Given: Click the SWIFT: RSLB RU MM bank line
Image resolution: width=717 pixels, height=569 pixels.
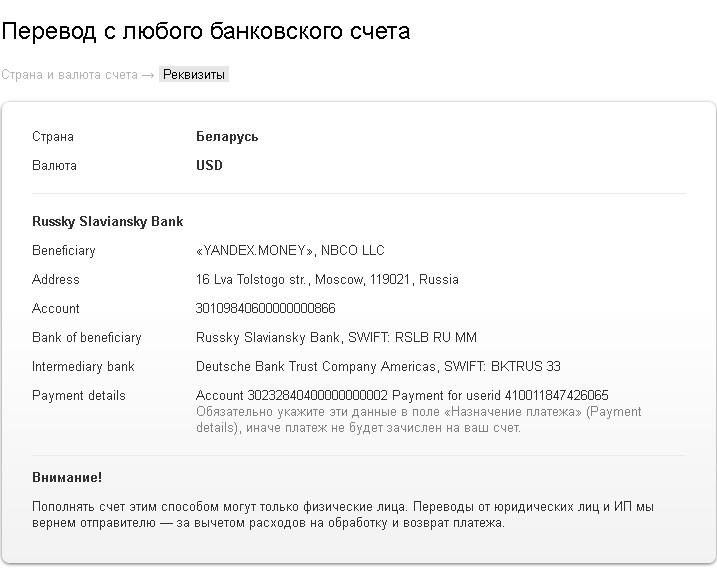Looking at the screenshot, I should point(336,338).
